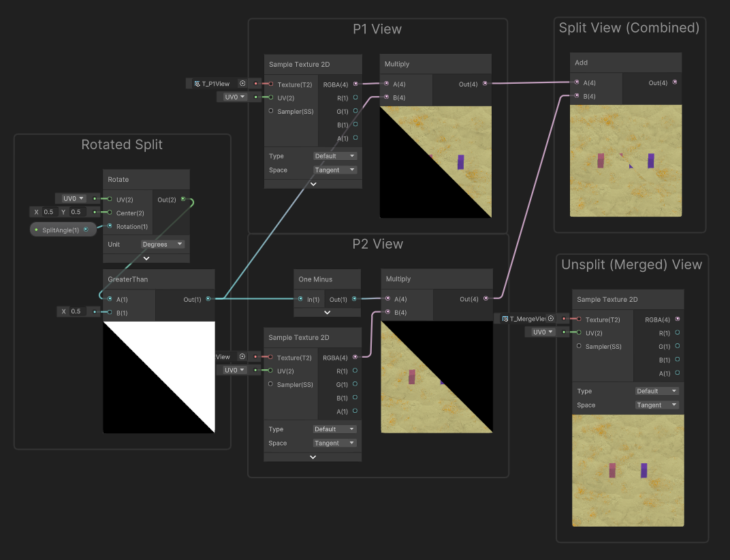This screenshot has height=560, width=730.
Task: Click the Add node preview thumbnail
Action: (626, 161)
